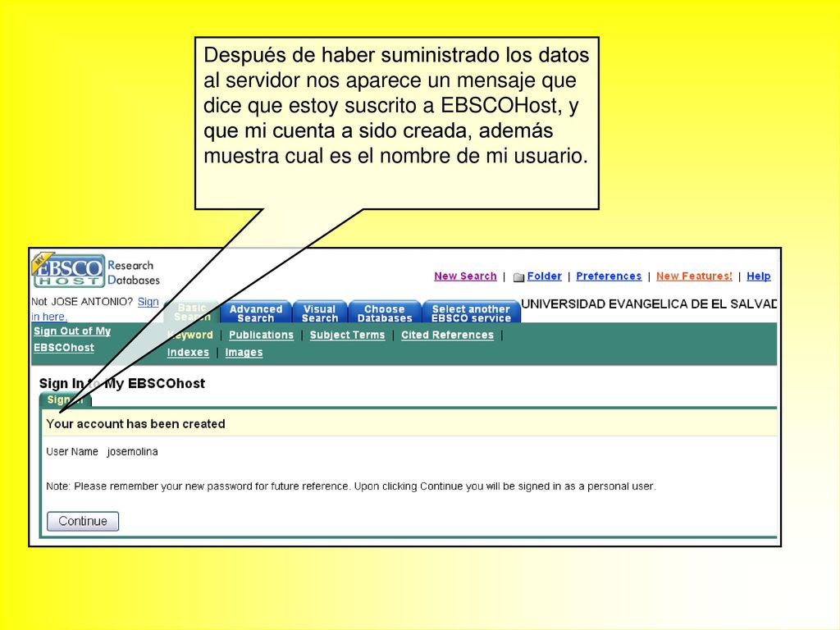Click 'Your account has been created' message
This screenshot has height=630, width=840.
click(135, 424)
